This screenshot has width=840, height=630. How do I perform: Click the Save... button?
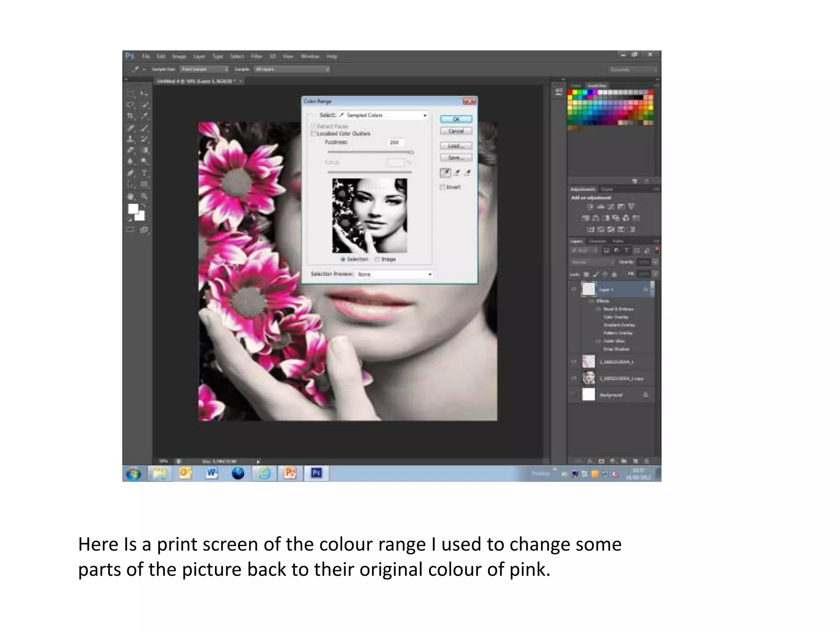456,157
